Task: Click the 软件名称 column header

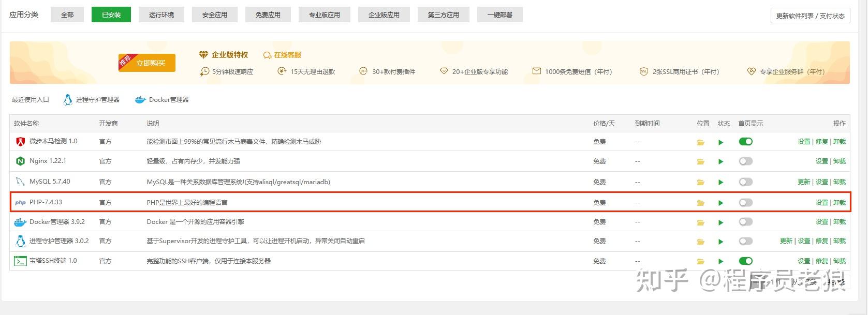Action: coord(26,123)
